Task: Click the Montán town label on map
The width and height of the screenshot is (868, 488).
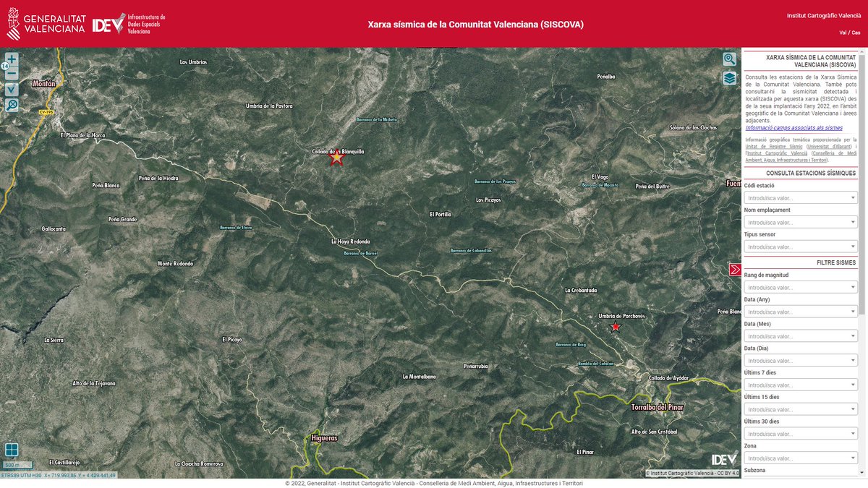Action: [44, 84]
